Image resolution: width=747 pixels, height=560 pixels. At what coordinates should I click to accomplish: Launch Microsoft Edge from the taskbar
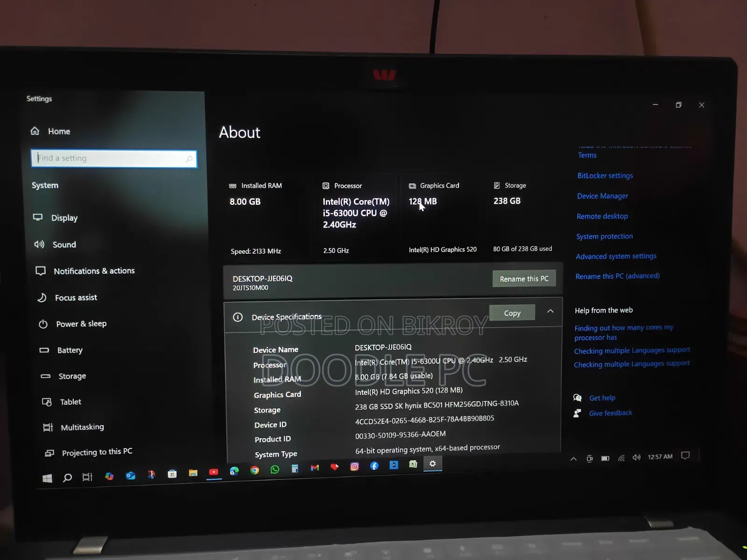(x=234, y=471)
